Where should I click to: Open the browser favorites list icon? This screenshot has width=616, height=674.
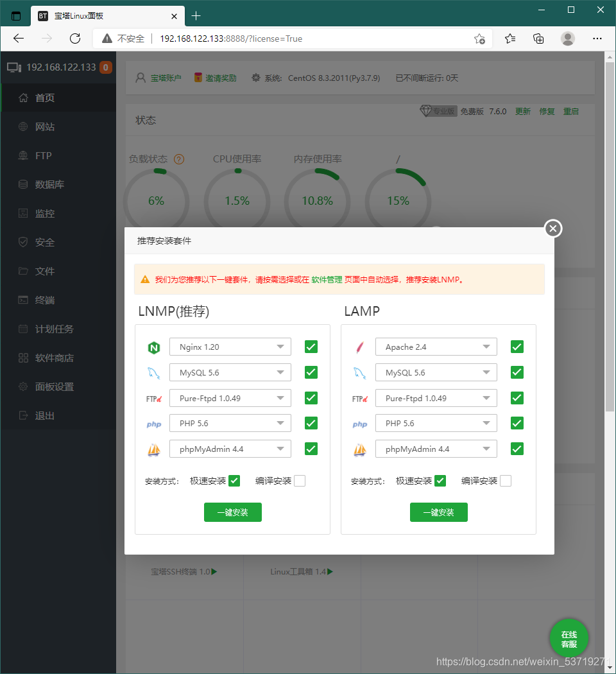510,39
